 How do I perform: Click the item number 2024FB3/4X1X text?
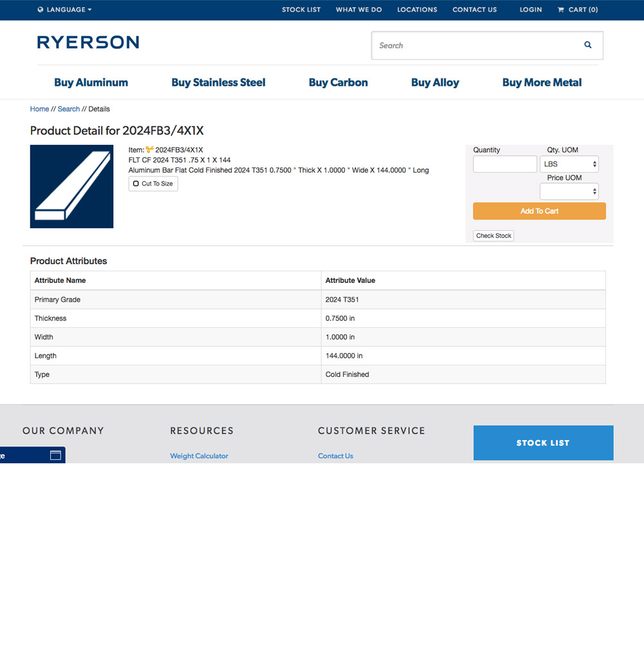point(179,149)
